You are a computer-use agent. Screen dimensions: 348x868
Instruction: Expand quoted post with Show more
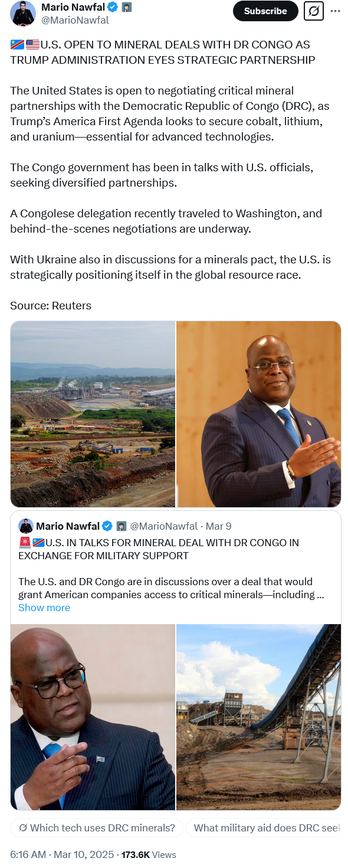click(x=44, y=608)
